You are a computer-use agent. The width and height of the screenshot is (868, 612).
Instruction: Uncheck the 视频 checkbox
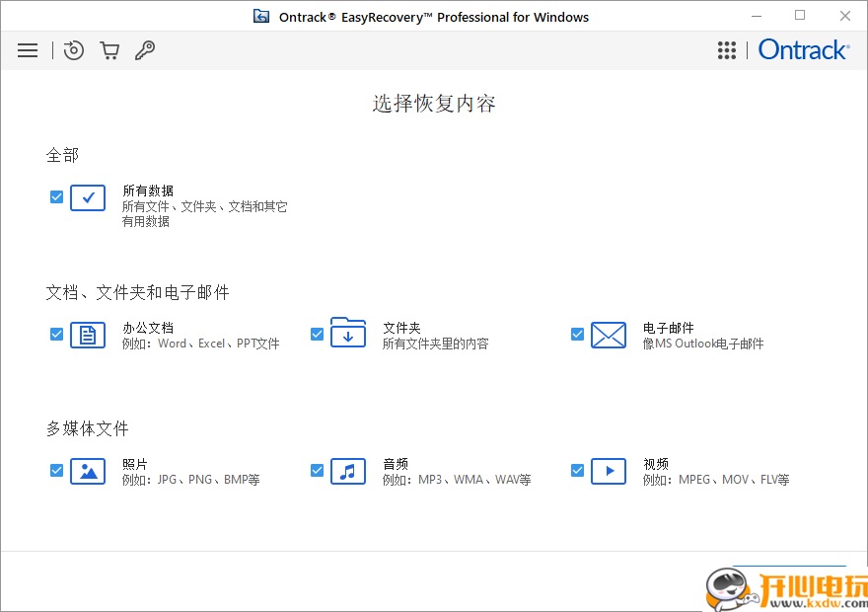point(577,471)
